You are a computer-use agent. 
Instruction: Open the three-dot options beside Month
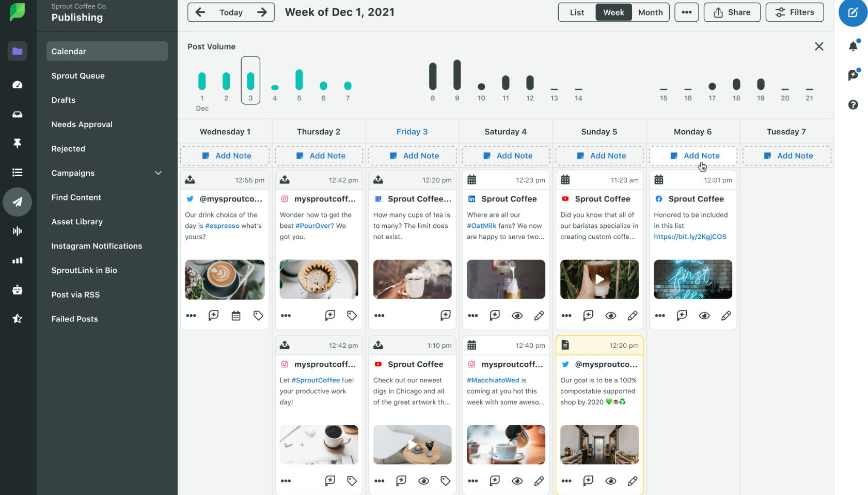click(x=686, y=12)
